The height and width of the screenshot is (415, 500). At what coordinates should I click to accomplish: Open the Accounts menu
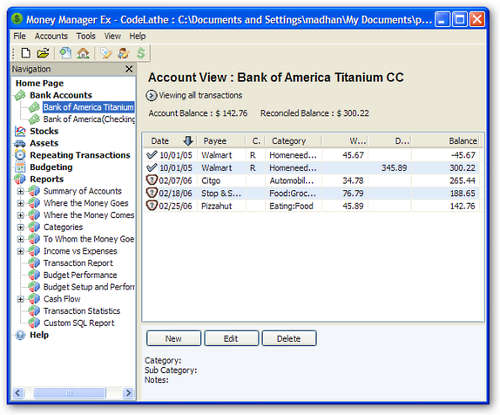pyautogui.click(x=51, y=36)
